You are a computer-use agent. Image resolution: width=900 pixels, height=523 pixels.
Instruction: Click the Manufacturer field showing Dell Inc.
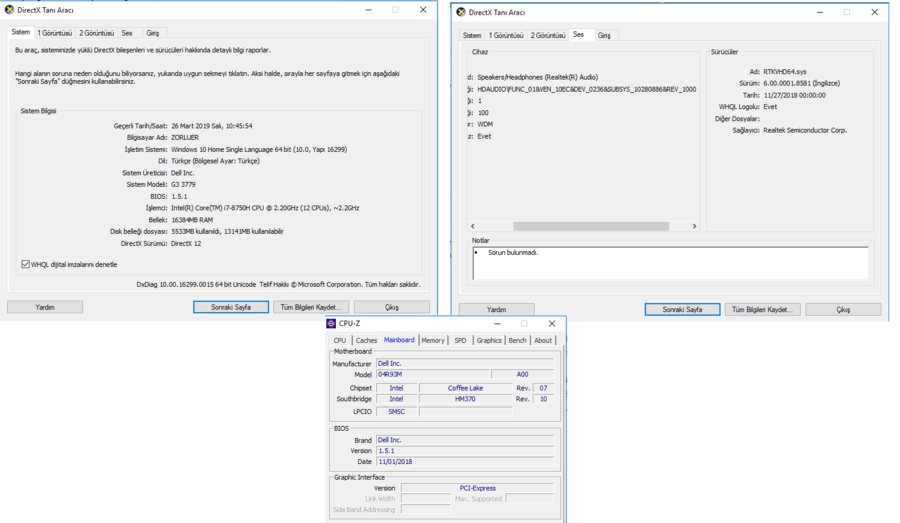(465, 363)
